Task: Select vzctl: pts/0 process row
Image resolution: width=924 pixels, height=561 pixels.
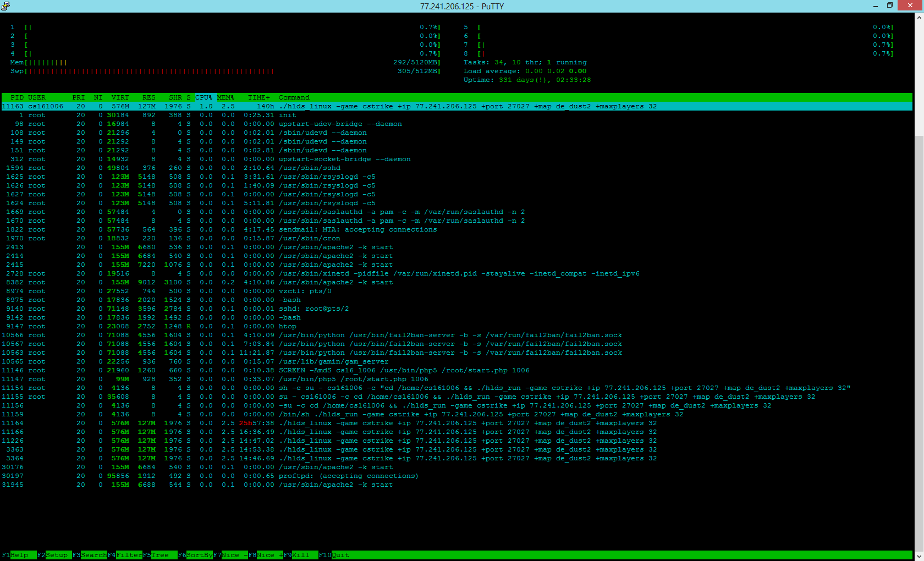Action: point(457,291)
